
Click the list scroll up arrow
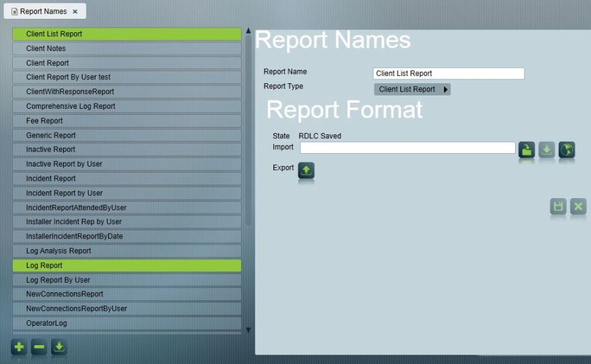tap(248, 31)
